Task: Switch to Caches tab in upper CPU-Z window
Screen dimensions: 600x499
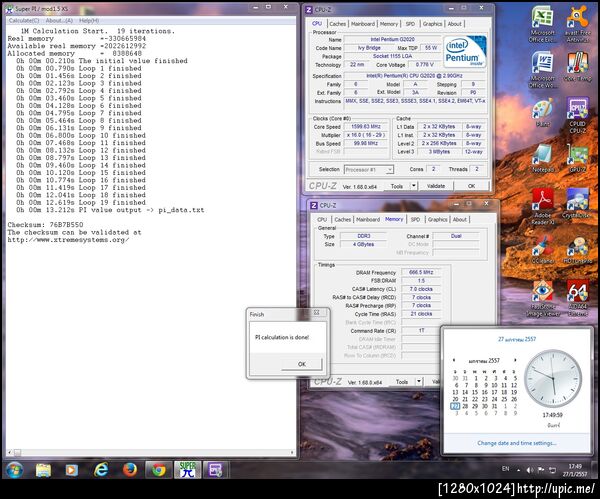Action: (x=337, y=24)
